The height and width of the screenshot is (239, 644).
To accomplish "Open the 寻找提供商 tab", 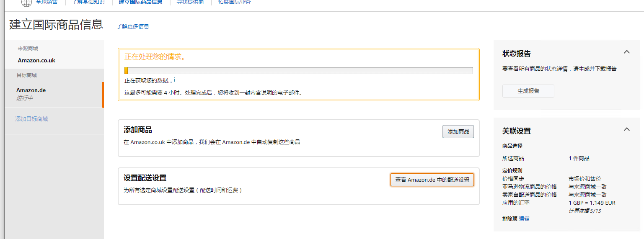I will pos(190,2).
